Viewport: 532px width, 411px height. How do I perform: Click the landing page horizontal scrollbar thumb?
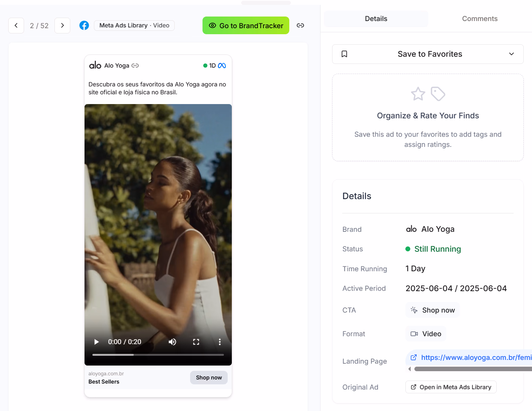pyautogui.click(x=473, y=369)
